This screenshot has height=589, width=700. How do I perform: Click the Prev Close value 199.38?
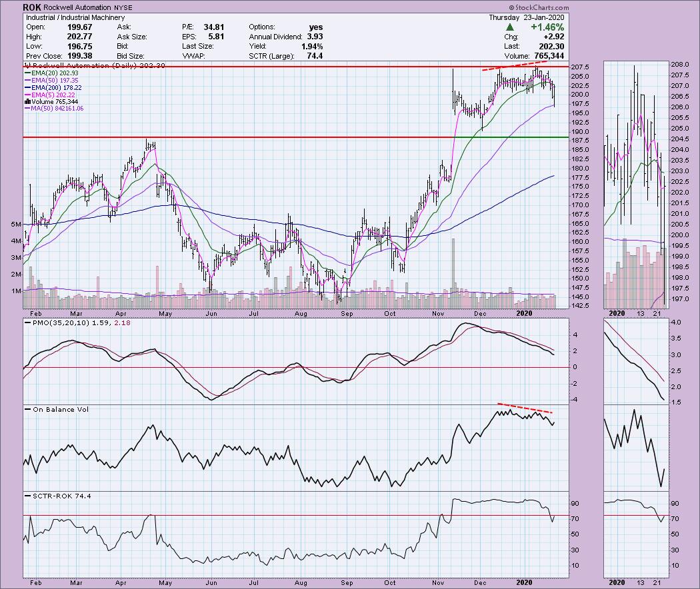tap(79, 56)
